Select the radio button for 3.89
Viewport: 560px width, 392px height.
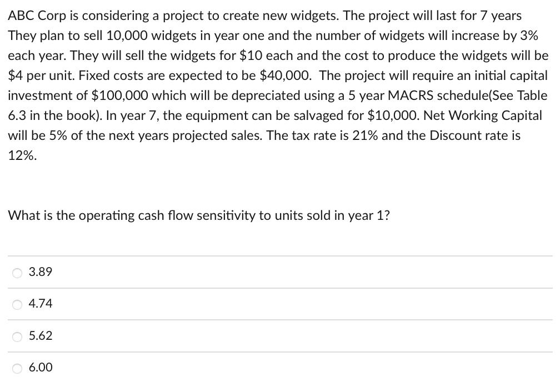click(17, 272)
